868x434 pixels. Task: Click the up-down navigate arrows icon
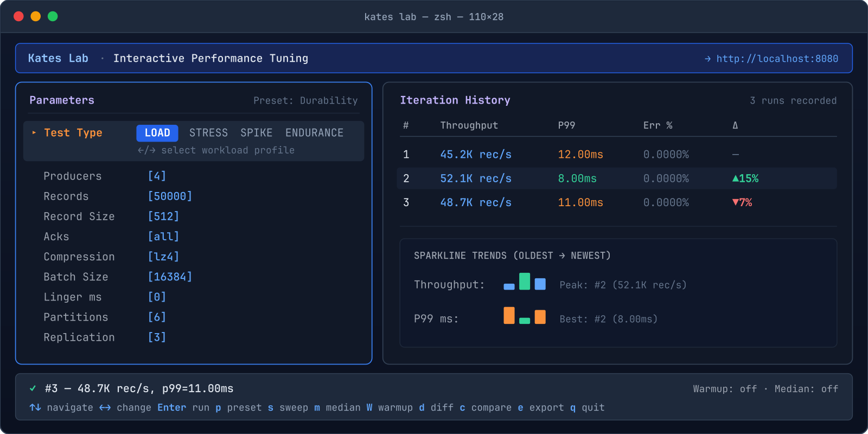(x=35, y=407)
